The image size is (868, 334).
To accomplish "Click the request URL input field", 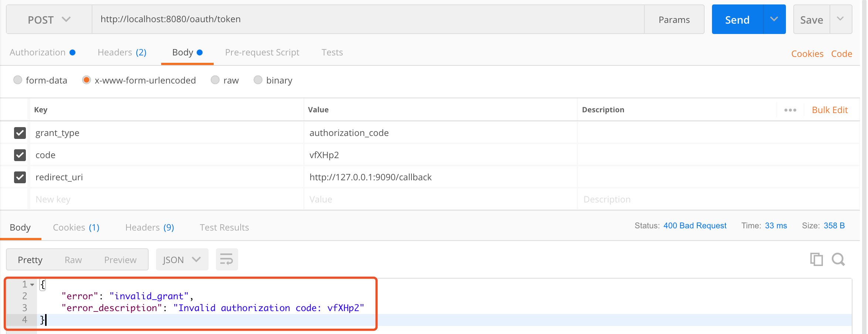I will pyautogui.click(x=368, y=19).
